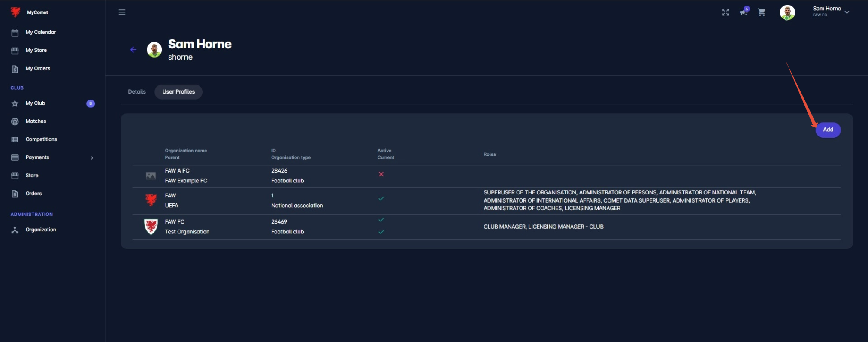This screenshot has height=342, width=868.
Task: Expand Sam Horne account dropdown chevron
Action: coord(847,12)
